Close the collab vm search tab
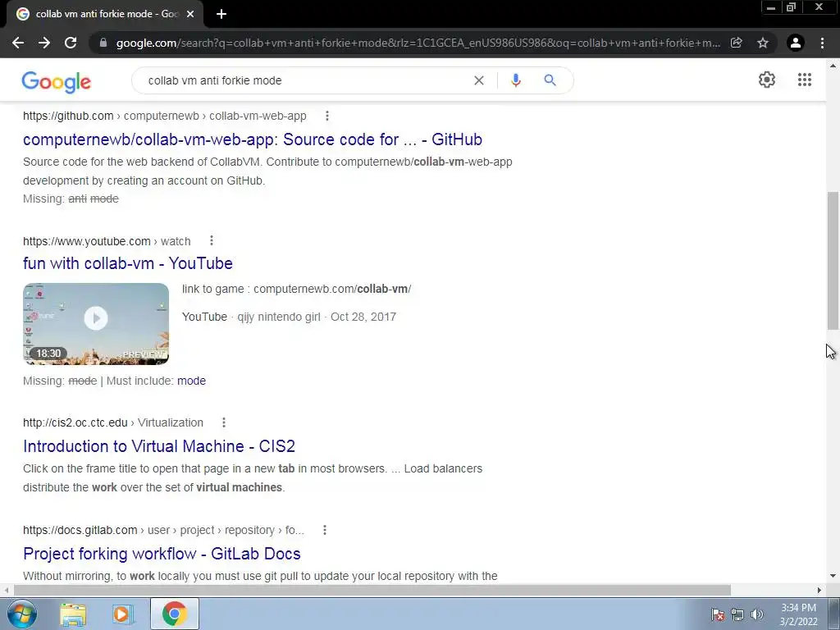This screenshot has height=630, width=840. coord(190,14)
